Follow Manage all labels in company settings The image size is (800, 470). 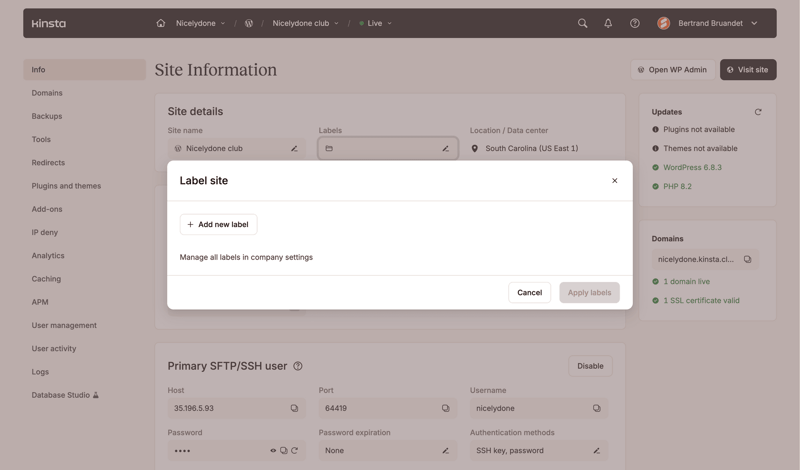(x=246, y=257)
